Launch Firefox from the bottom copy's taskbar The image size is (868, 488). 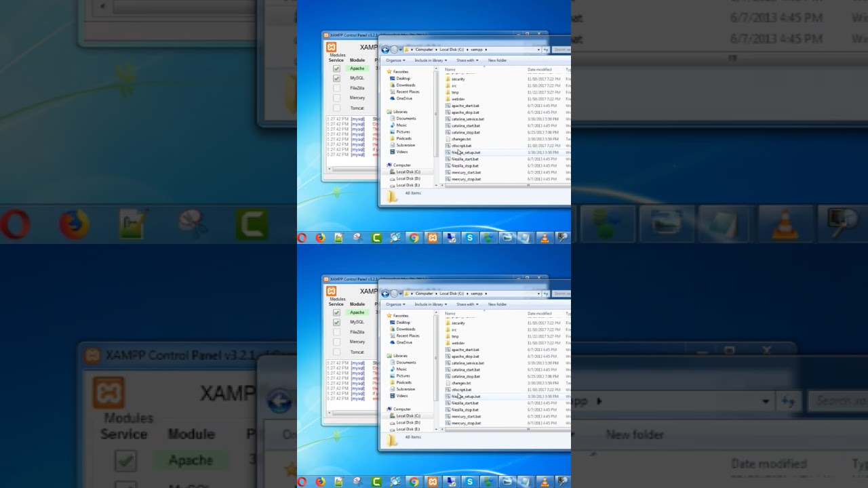(x=320, y=482)
